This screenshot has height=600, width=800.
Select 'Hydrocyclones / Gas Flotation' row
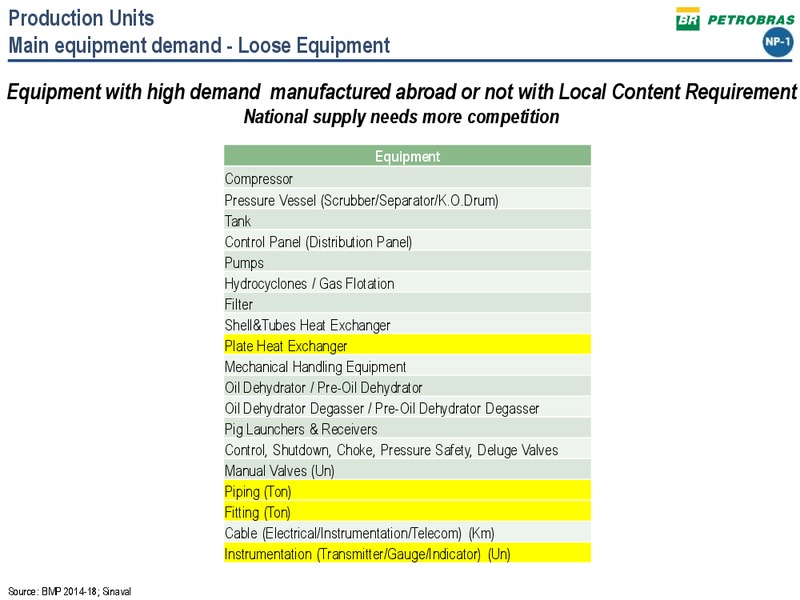[x=407, y=283]
